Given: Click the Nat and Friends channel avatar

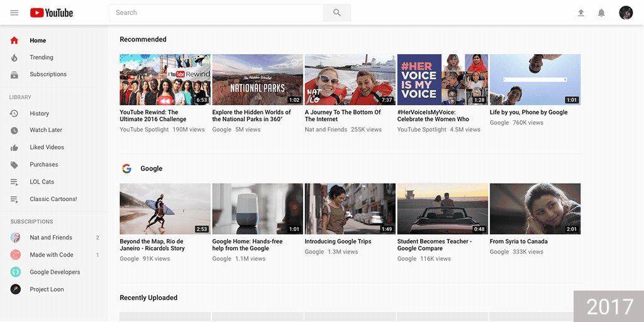Looking at the screenshot, I should (x=16, y=237).
